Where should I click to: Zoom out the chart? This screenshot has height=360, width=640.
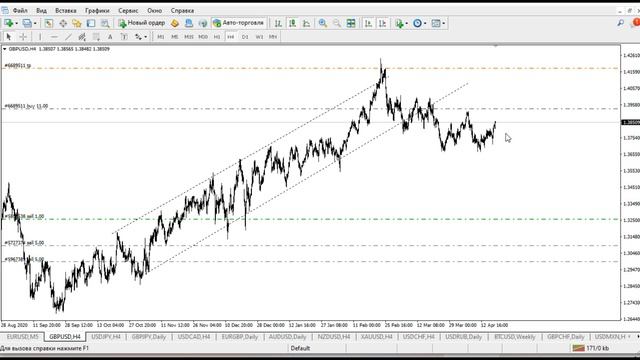336,23
